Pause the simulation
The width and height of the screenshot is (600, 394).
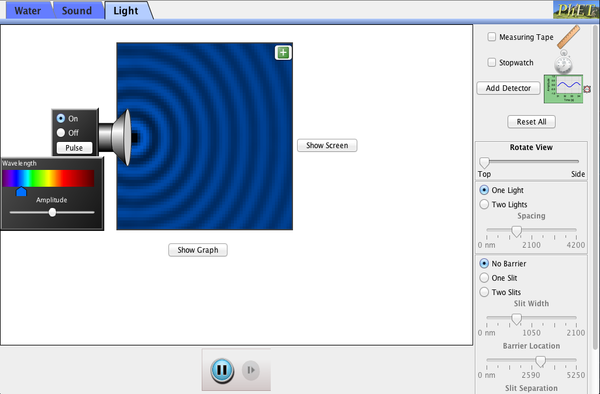pos(222,370)
